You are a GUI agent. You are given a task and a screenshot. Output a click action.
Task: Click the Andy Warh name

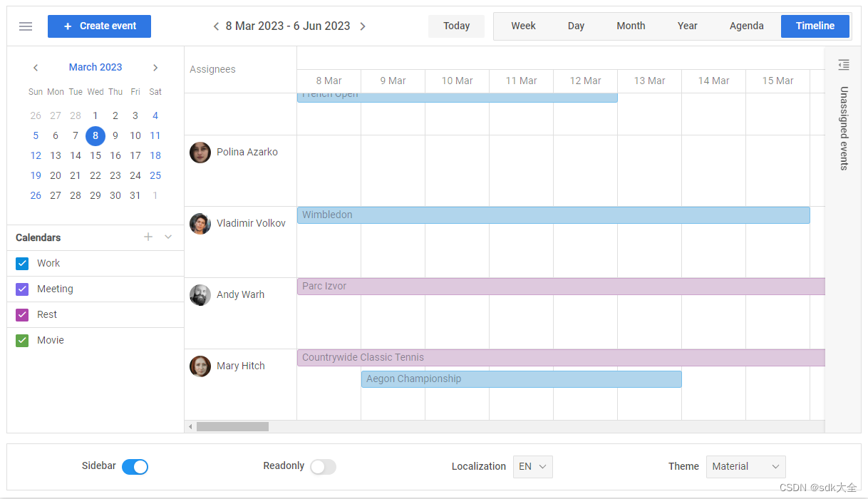click(240, 295)
